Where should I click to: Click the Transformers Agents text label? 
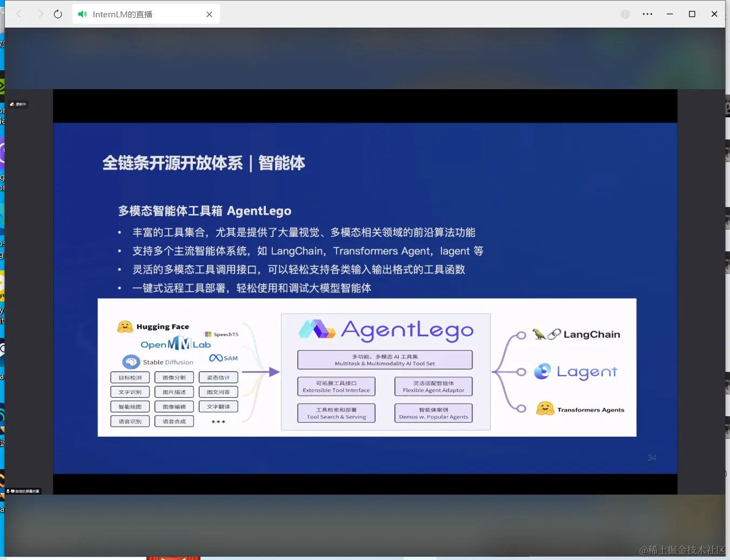(x=591, y=410)
